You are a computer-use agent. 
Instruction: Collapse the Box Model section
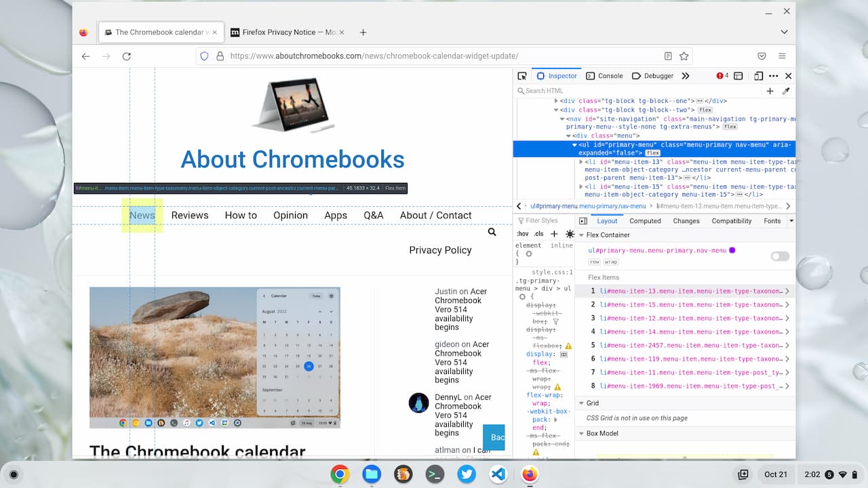[x=581, y=433]
